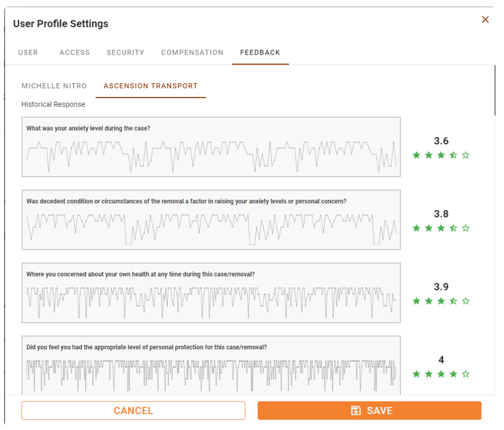
Task: Go to the Security tab
Action: (x=125, y=53)
